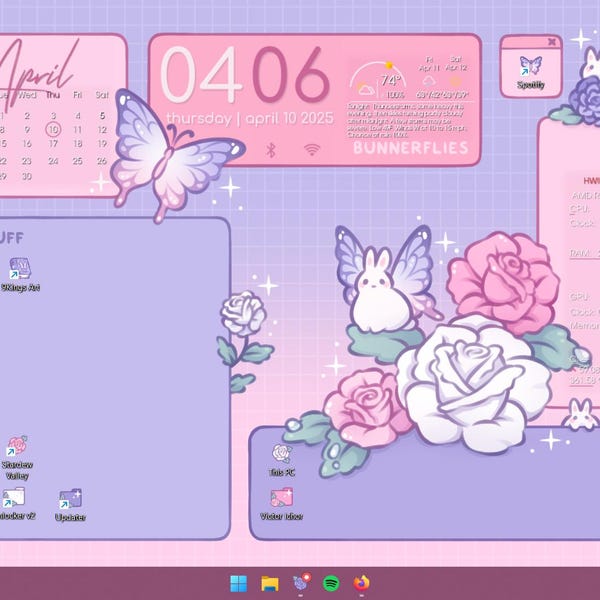600x600 pixels.
Task: Click the minute digits '06' on clock
Action: click(x=291, y=75)
